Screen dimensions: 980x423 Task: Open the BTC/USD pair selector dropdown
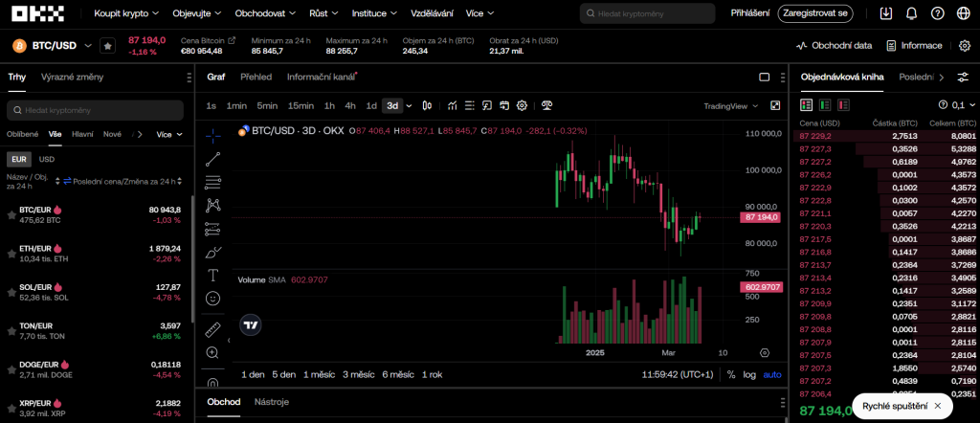tap(88, 46)
